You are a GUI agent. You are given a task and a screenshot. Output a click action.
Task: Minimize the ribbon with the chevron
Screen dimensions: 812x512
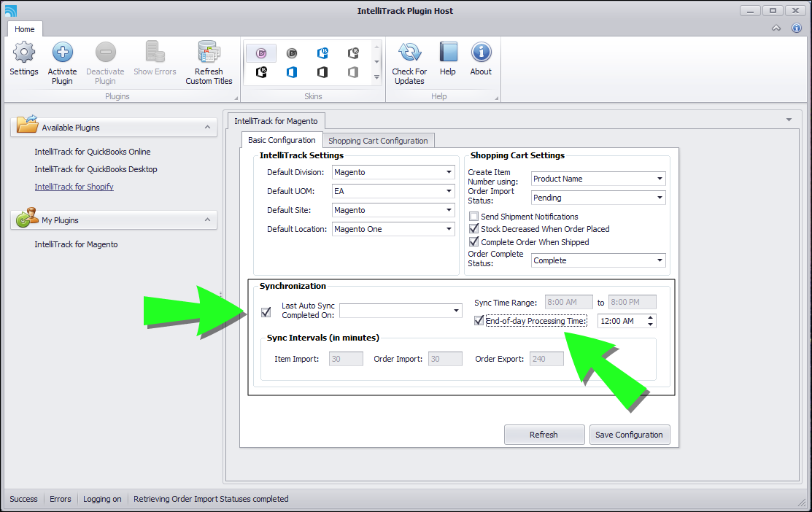pos(776,28)
